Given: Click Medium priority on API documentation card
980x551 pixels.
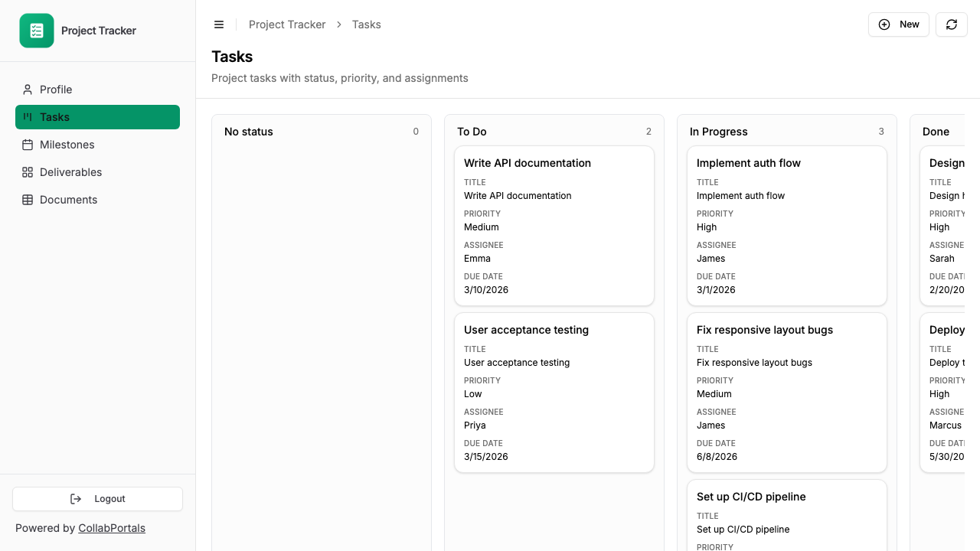Looking at the screenshot, I should (x=482, y=227).
